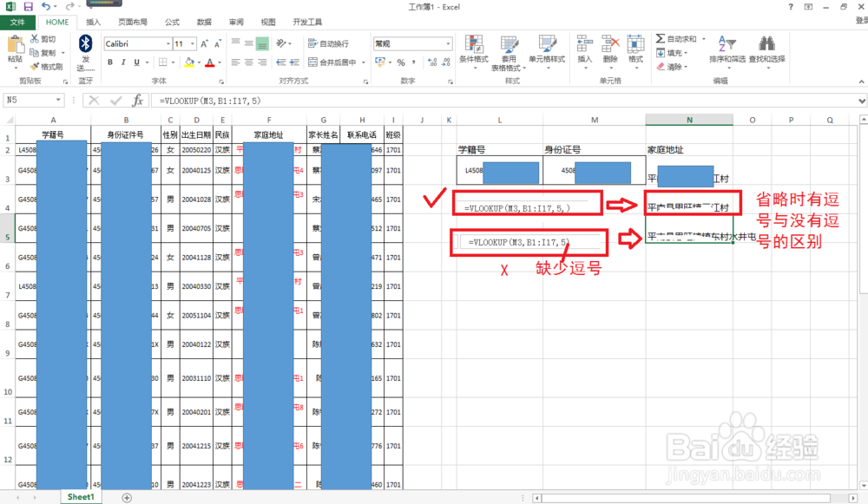Click the Clear (清除) button
Viewport: 868px width, 504px height.
pyautogui.click(x=672, y=67)
